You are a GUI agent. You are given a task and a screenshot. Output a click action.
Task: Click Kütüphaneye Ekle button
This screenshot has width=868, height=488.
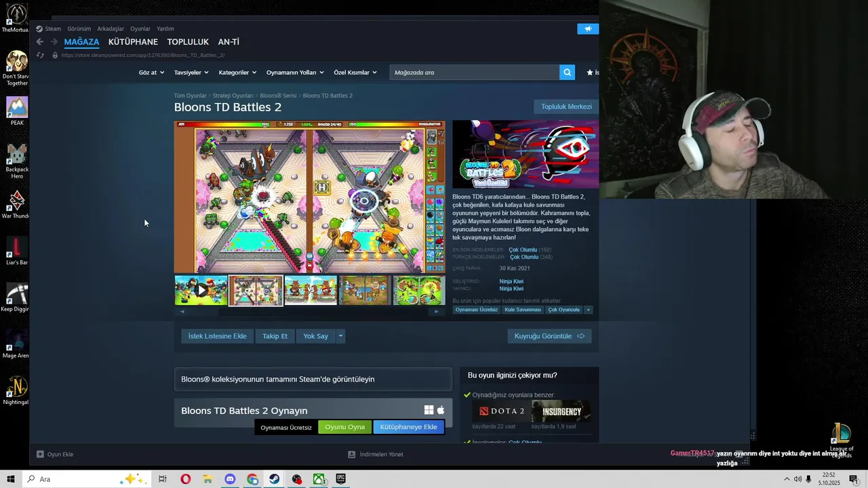[x=408, y=427]
